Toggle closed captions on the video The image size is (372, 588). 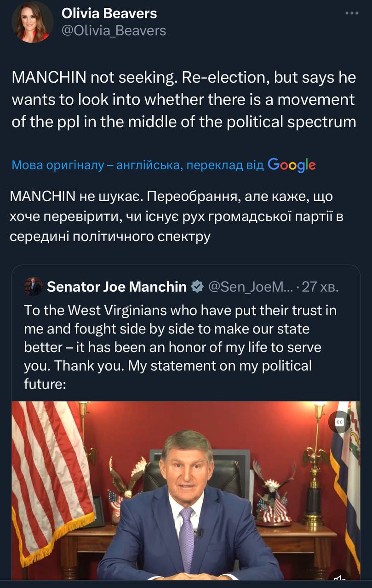point(340,423)
